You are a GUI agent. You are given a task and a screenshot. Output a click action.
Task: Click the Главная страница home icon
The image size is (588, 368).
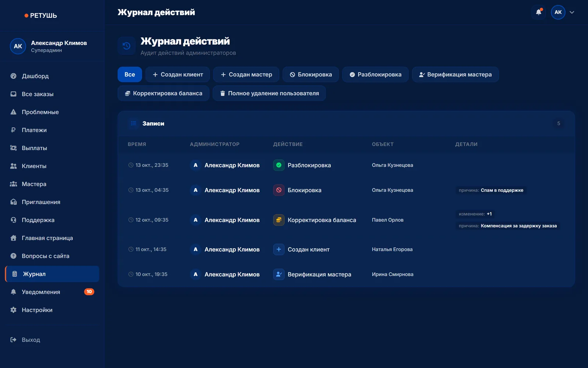pos(14,238)
